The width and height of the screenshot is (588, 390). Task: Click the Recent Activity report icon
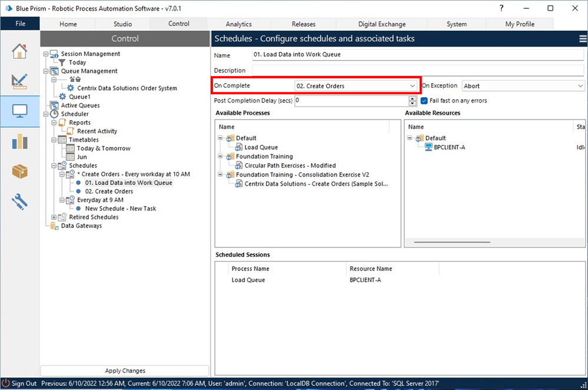click(70, 131)
